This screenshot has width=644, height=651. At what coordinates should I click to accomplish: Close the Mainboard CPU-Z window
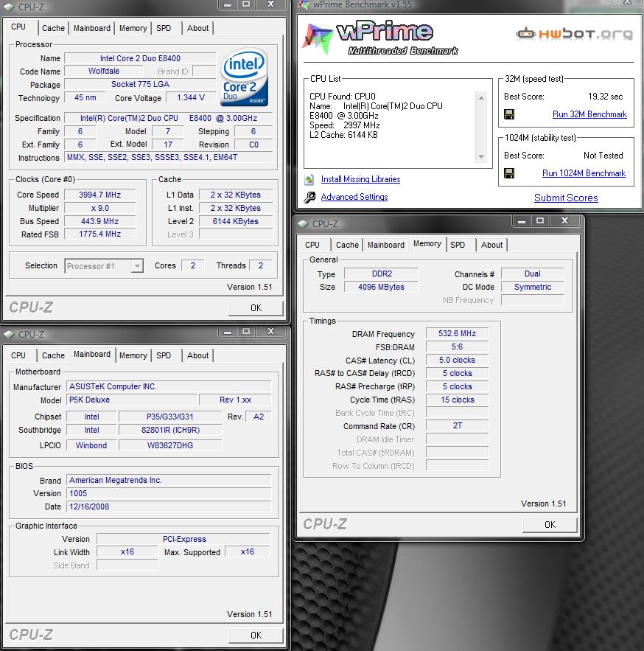pos(270,331)
